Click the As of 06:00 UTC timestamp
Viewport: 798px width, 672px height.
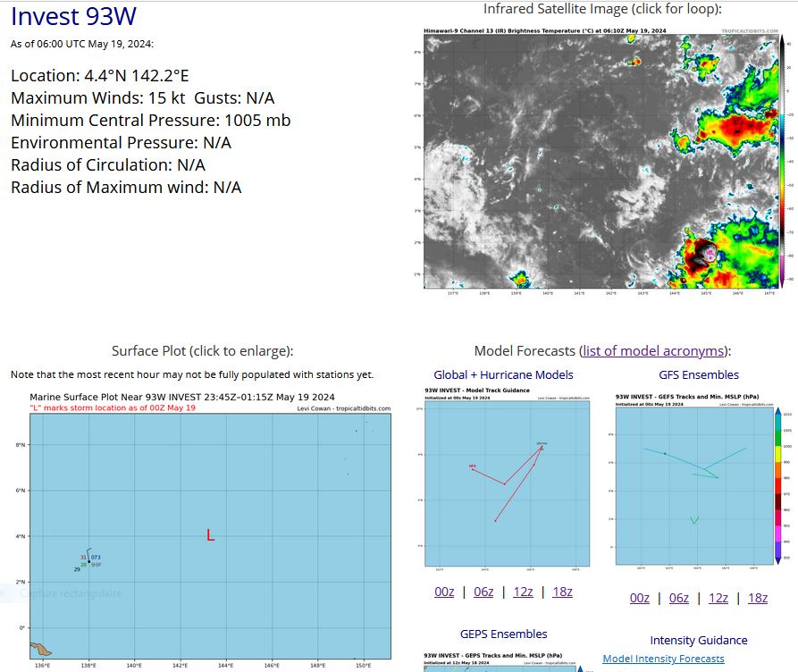point(82,44)
